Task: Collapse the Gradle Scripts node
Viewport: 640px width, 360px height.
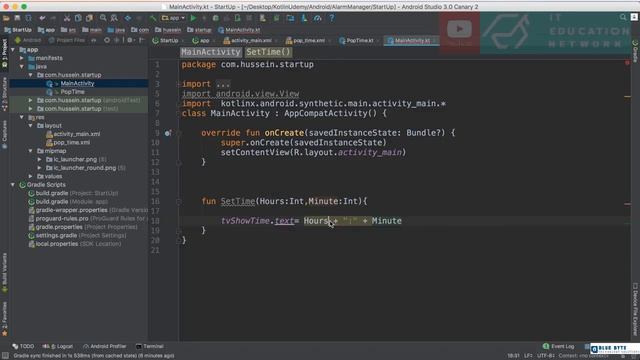Action: click(x=13, y=185)
